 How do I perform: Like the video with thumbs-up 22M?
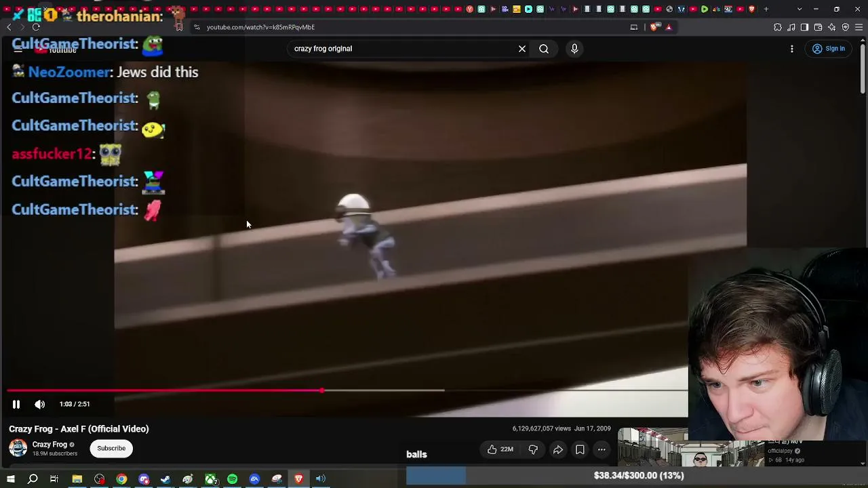click(500, 449)
